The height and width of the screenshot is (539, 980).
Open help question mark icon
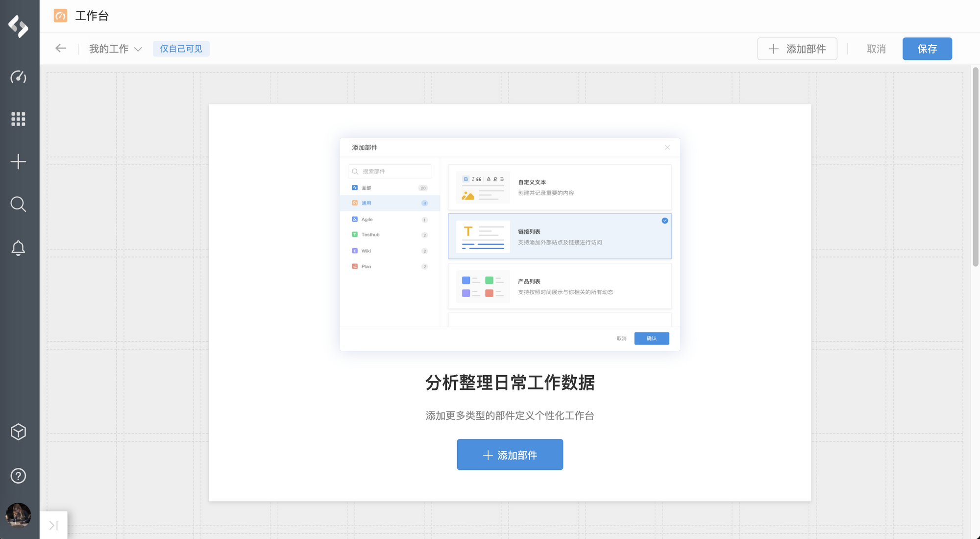tap(19, 476)
